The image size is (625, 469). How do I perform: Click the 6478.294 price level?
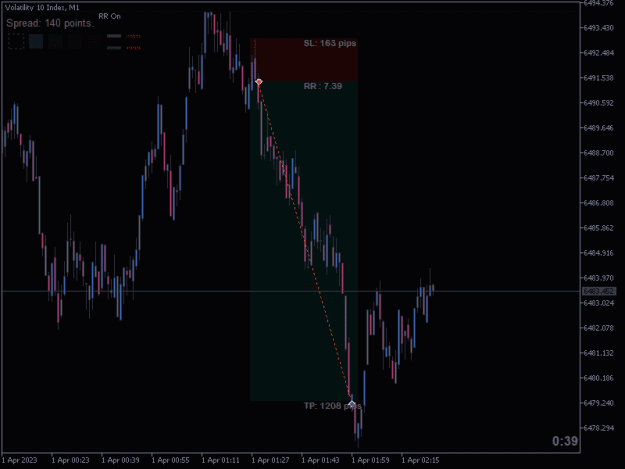(599, 428)
